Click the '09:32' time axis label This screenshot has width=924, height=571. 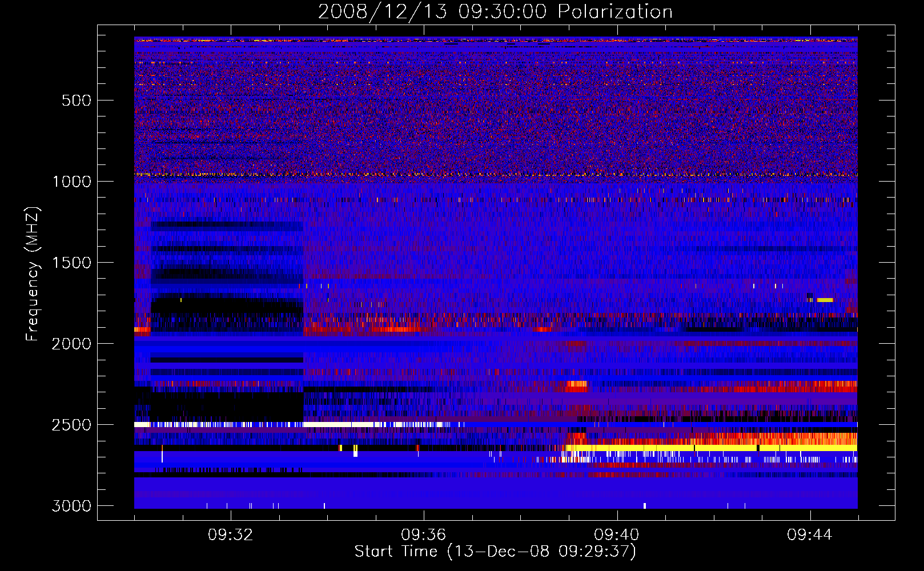coord(231,535)
